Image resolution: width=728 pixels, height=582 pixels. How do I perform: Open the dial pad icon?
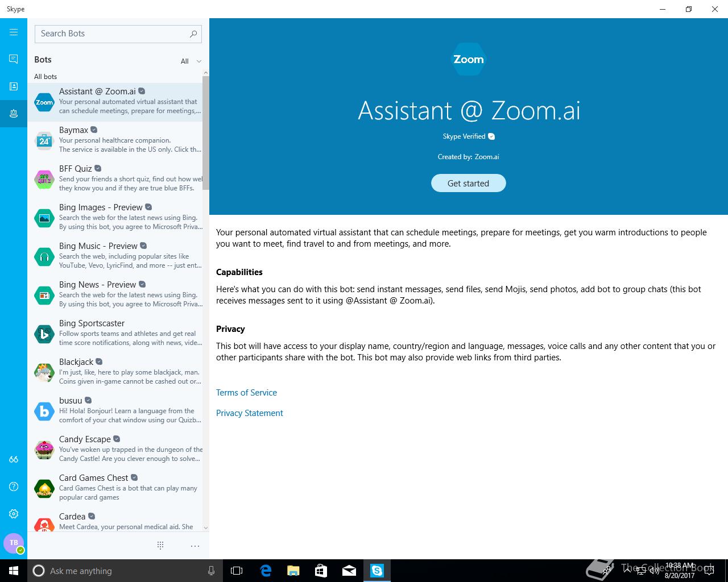pyautogui.click(x=160, y=546)
